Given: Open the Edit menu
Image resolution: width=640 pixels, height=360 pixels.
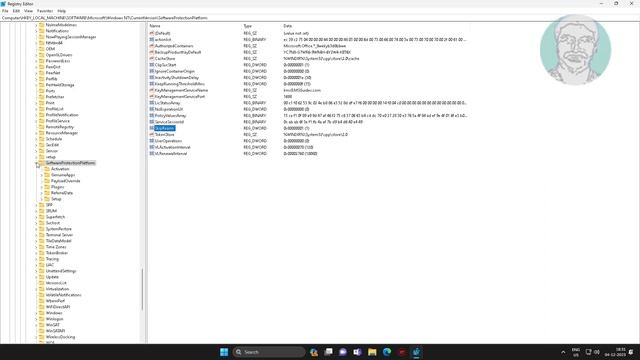Looking at the screenshot, I should 16,11.
